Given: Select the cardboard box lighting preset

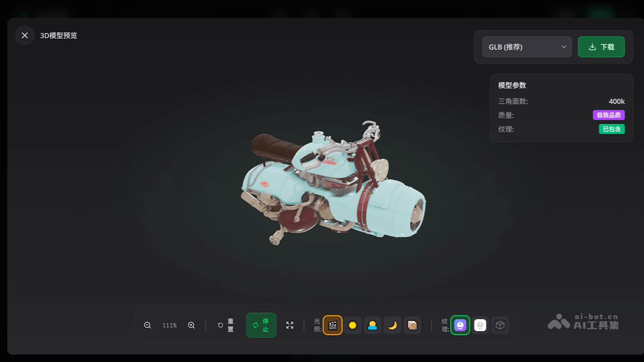Looking at the screenshot, I should (412, 326).
